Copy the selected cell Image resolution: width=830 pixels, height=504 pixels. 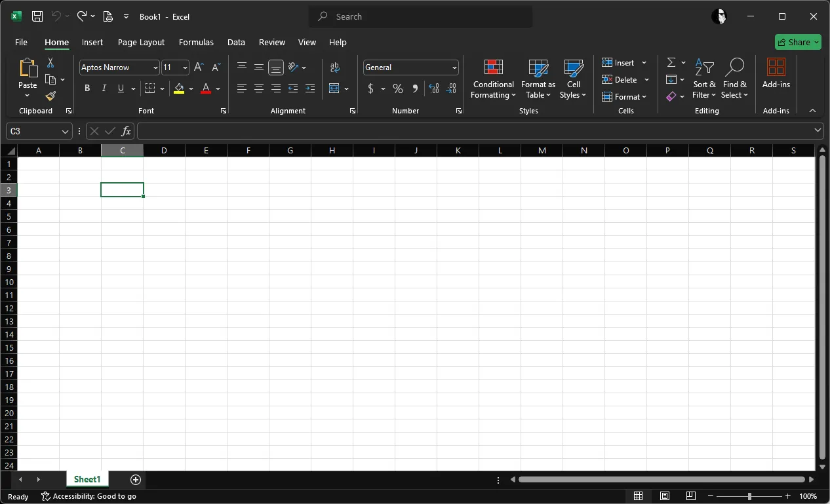50,79
